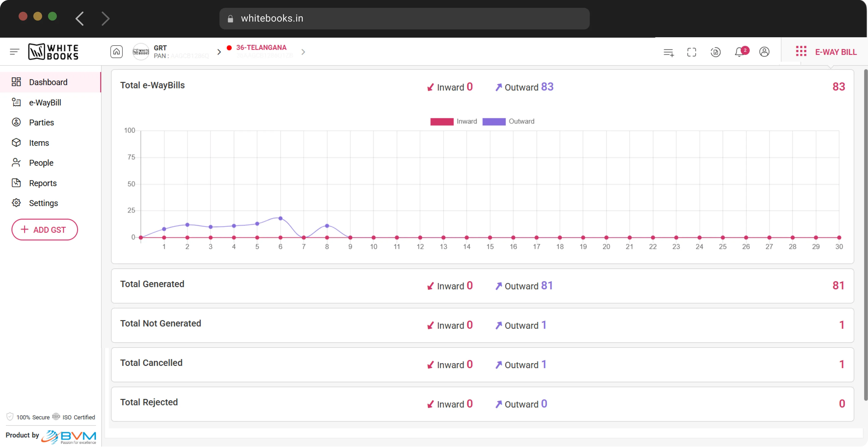The height and width of the screenshot is (447, 868).
Task: Go to home via house icon
Action: pos(116,51)
